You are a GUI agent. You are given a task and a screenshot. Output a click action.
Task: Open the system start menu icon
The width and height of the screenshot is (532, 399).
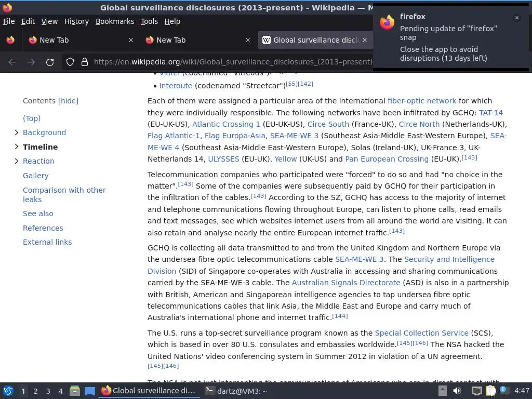[x=8, y=391]
